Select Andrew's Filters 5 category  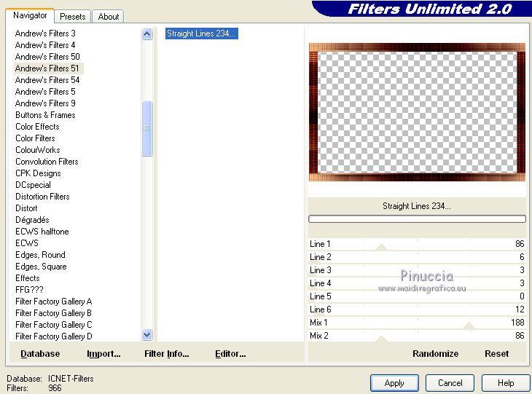pos(45,92)
